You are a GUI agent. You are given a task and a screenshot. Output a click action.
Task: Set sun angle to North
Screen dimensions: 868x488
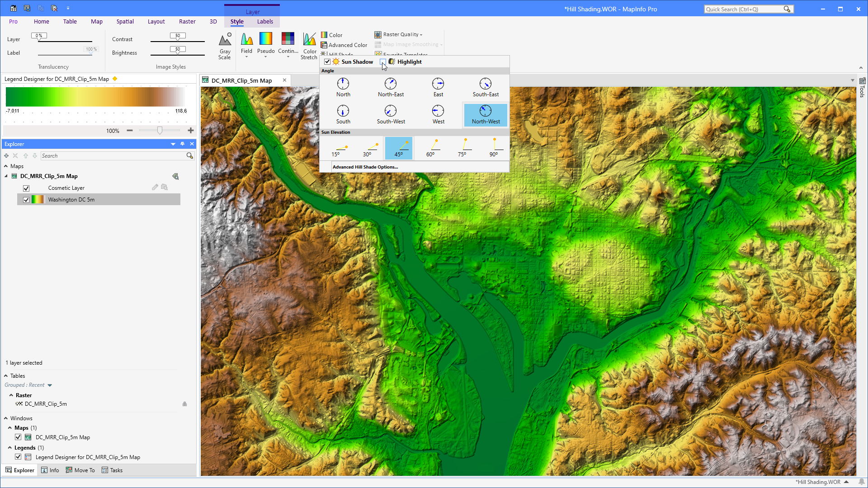[343, 88]
